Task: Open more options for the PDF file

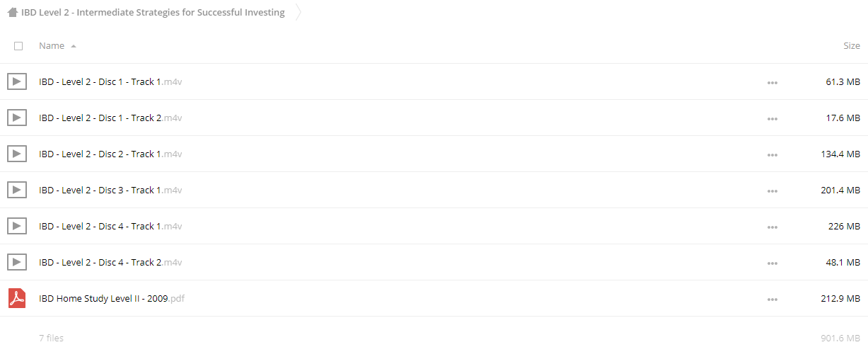Action: 772,300
